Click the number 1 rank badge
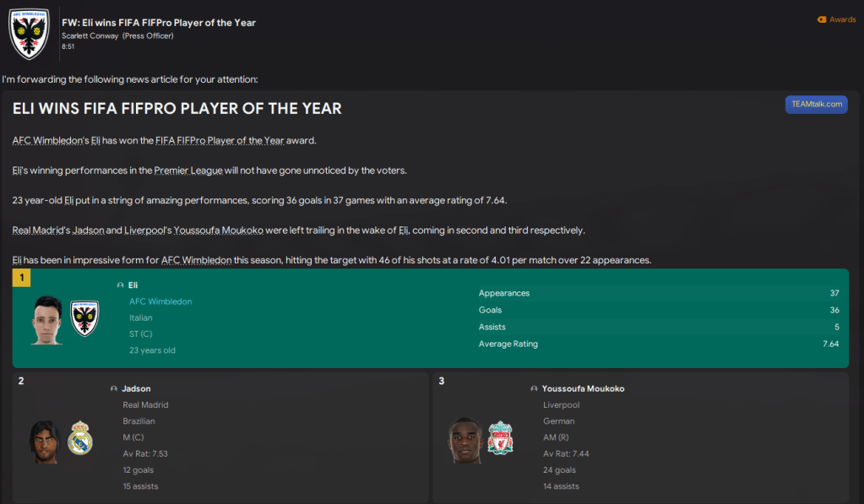This screenshot has width=864, height=504. point(21,278)
